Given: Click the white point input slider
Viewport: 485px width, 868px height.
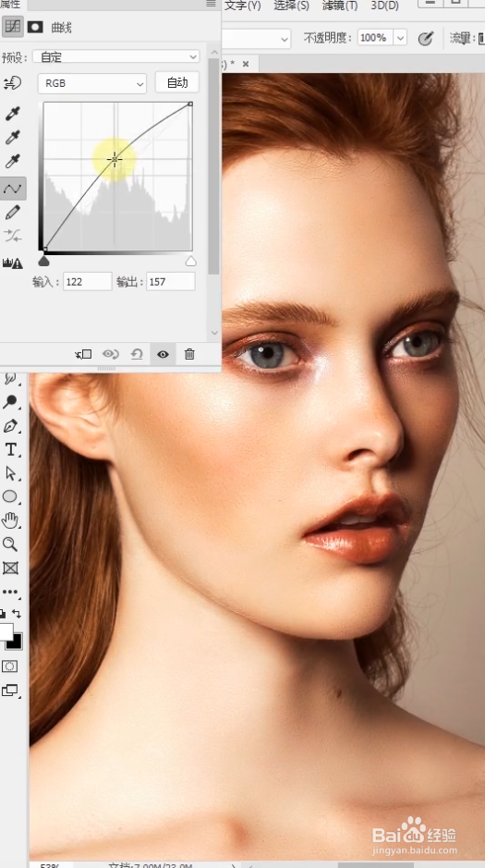Looking at the screenshot, I should pos(191,261).
